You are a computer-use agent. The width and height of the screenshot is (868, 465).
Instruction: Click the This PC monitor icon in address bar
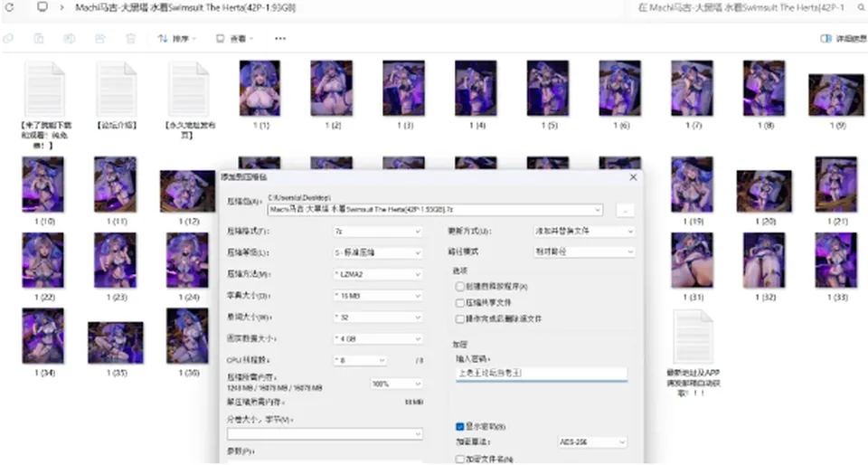point(42,7)
